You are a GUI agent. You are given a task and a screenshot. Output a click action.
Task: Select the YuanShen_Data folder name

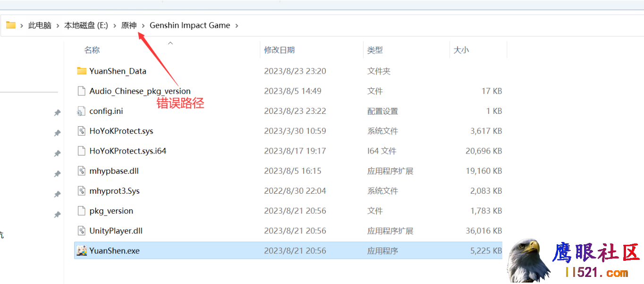118,71
